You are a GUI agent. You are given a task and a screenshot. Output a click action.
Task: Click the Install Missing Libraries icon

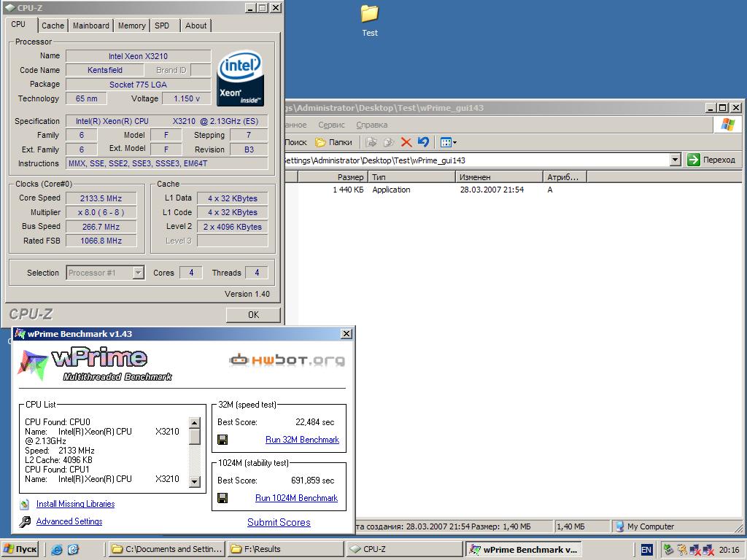tap(25, 504)
